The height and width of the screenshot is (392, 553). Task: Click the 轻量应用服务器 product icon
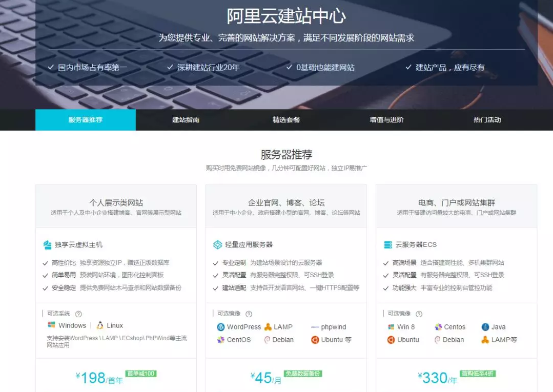click(x=217, y=245)
